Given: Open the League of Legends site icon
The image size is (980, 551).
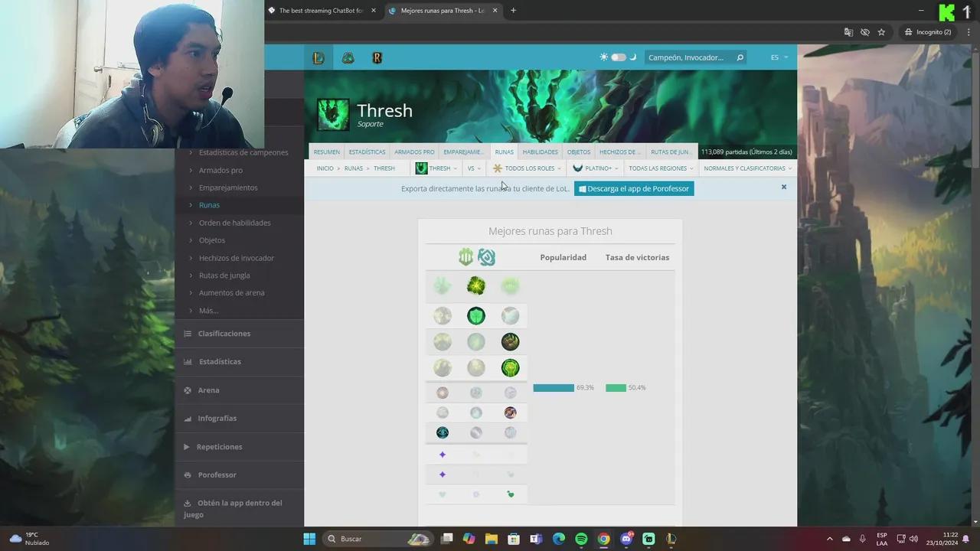Looking at the screenshot, I should [x=318, y=57].
